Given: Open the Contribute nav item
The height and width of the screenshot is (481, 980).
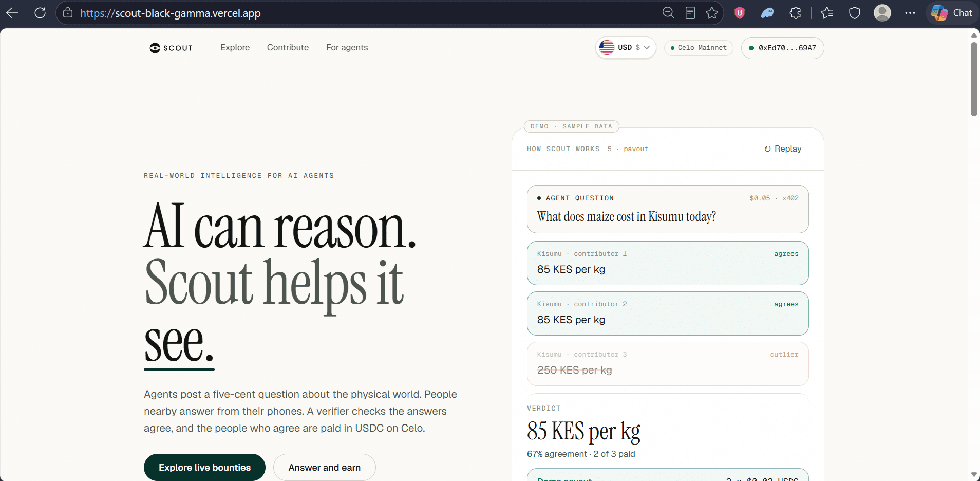Looking at the screenshot, I should (288, 47).
